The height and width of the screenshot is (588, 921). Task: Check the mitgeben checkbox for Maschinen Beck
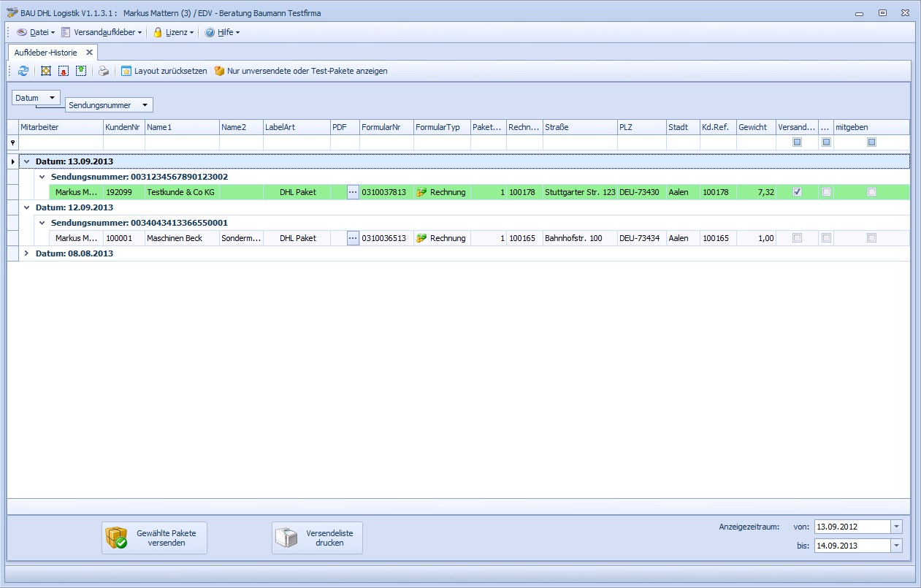871,238
